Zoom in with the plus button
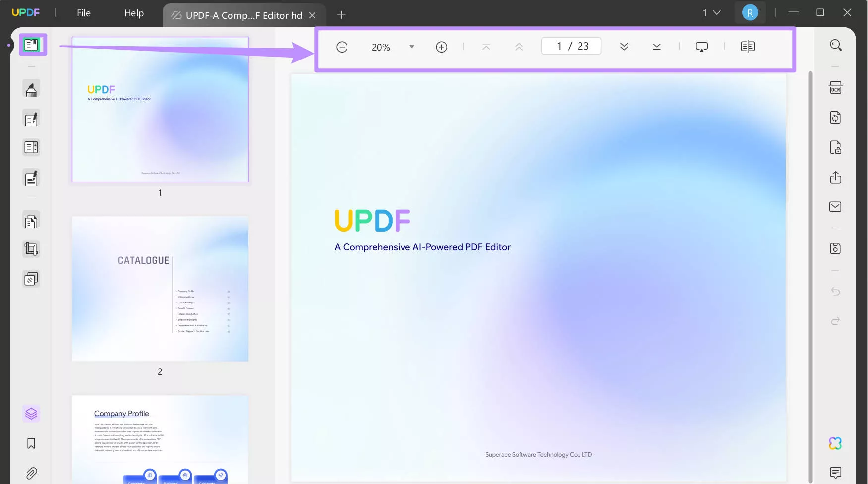Screen dimensions: 868x484 (441, 47)
